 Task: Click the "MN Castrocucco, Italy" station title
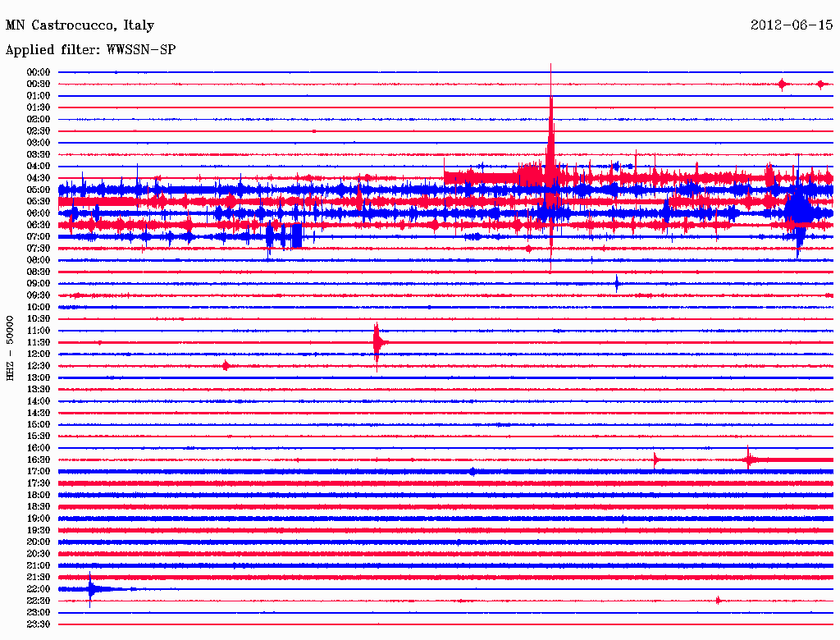80,25
